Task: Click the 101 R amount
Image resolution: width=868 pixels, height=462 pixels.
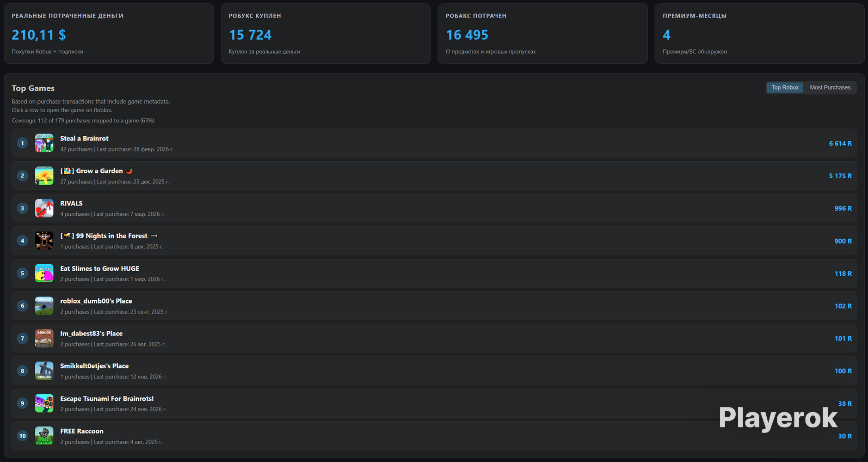Action: tap(843, 339)
